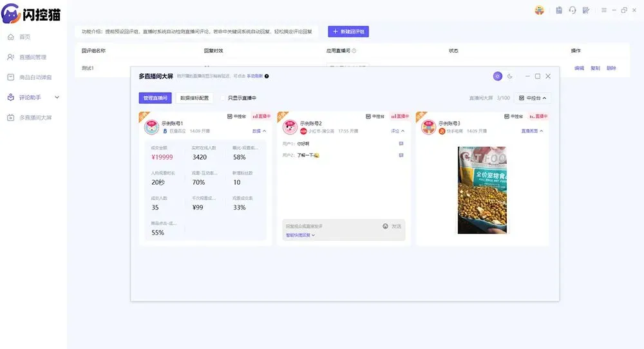The width and height of the screenshot is (644, 349).
Task: Click the 删除 link for 测试1
Action: [x=611, y=68]
